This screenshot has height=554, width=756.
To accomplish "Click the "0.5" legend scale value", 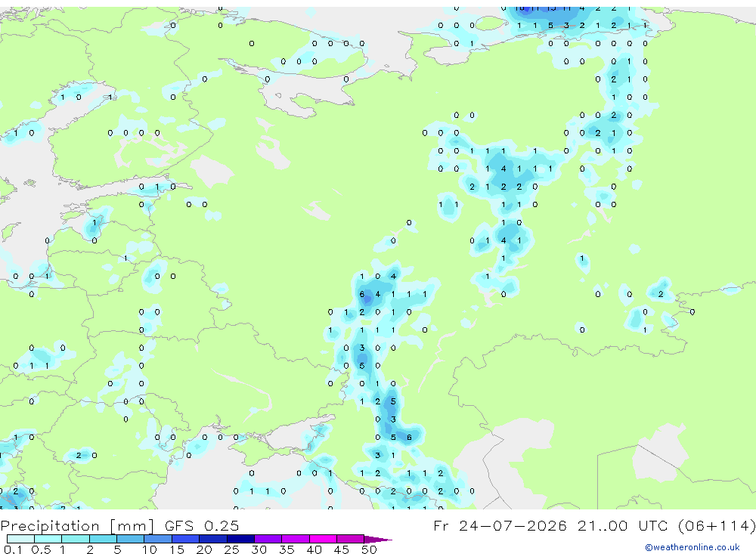I will click(41, 549).
